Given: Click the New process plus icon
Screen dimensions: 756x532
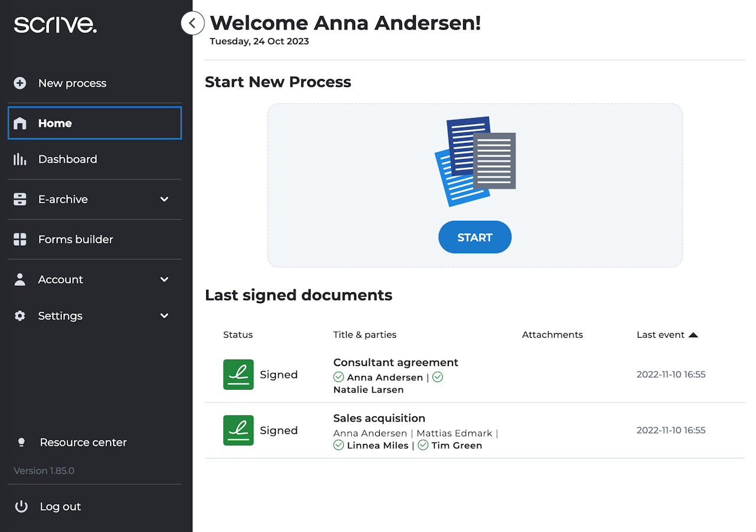Looking at the screenshot, I should (20, 83).
